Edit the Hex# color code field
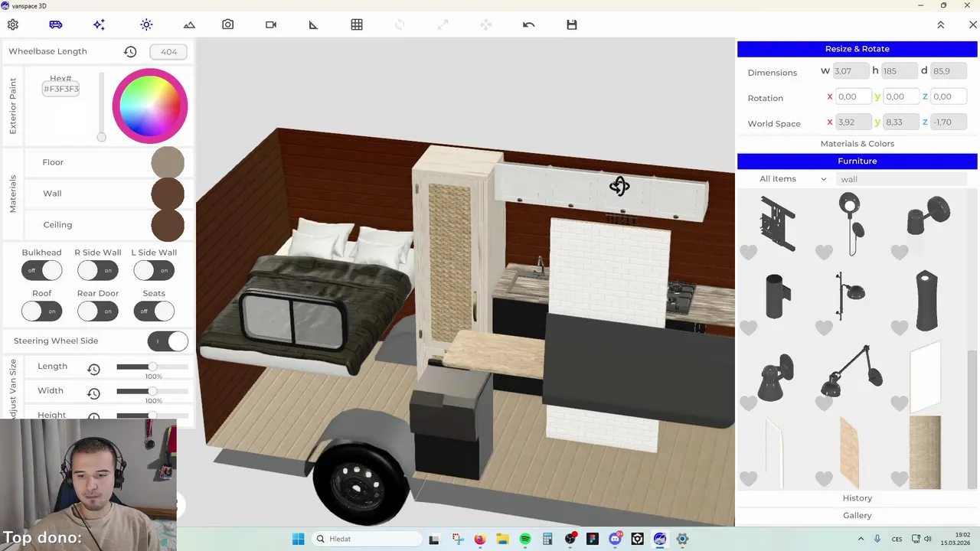Image resolution: width=980 pixels, height=551 pixels. point(60,89)
